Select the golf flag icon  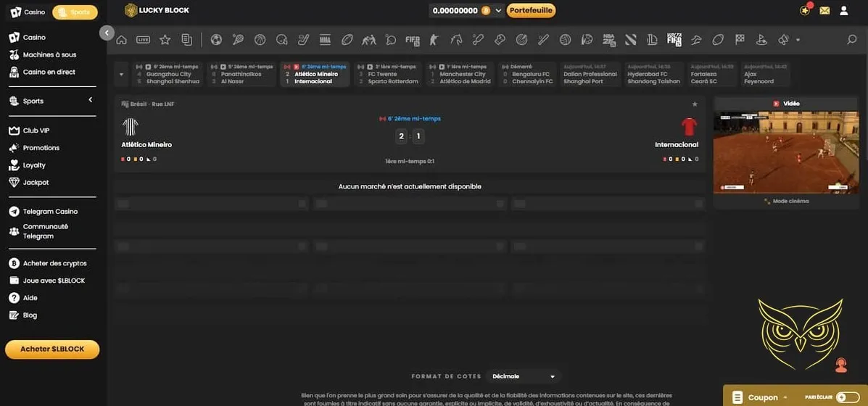761,40
